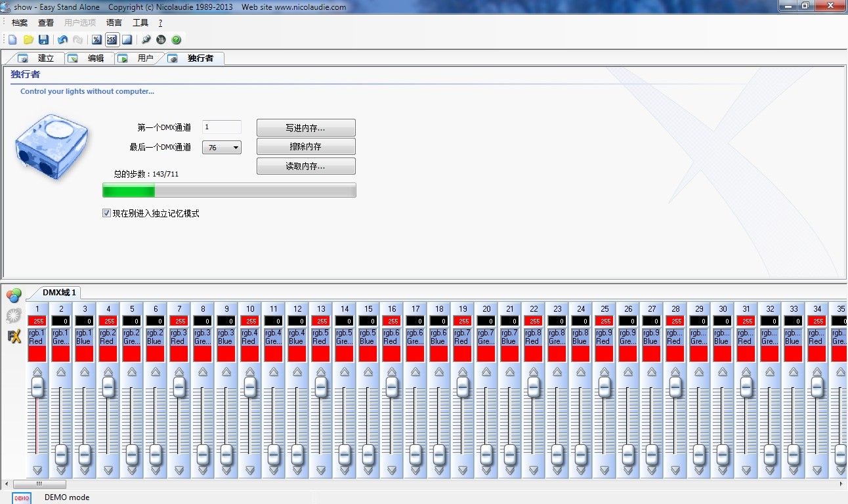Image resolution: width=848 pixels, height=504 pixels.
Task: Click the new file toolbar icon
Action: point(12,40)
